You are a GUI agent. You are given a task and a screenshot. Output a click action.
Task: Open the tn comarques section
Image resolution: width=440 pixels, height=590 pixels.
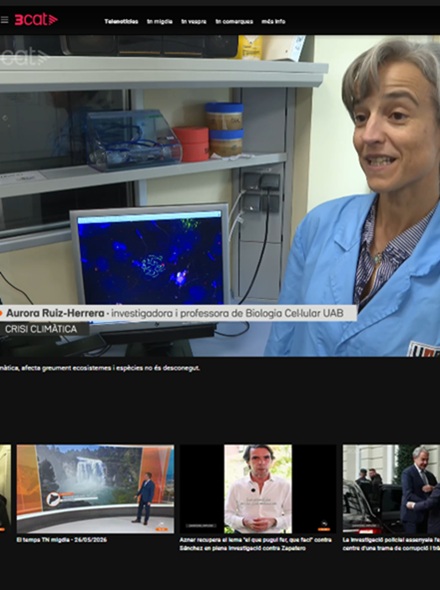pyautogui.click(x=234, y=21)
